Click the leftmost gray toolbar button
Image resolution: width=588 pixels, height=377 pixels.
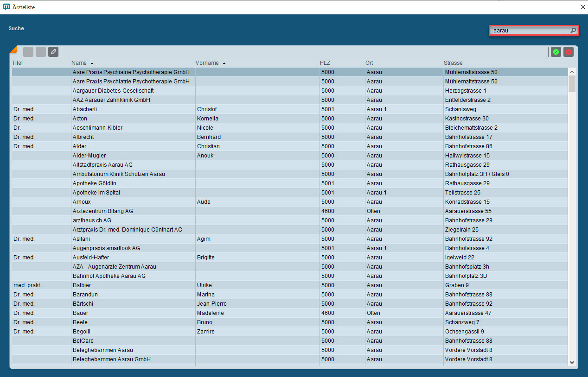coord(28,52)
